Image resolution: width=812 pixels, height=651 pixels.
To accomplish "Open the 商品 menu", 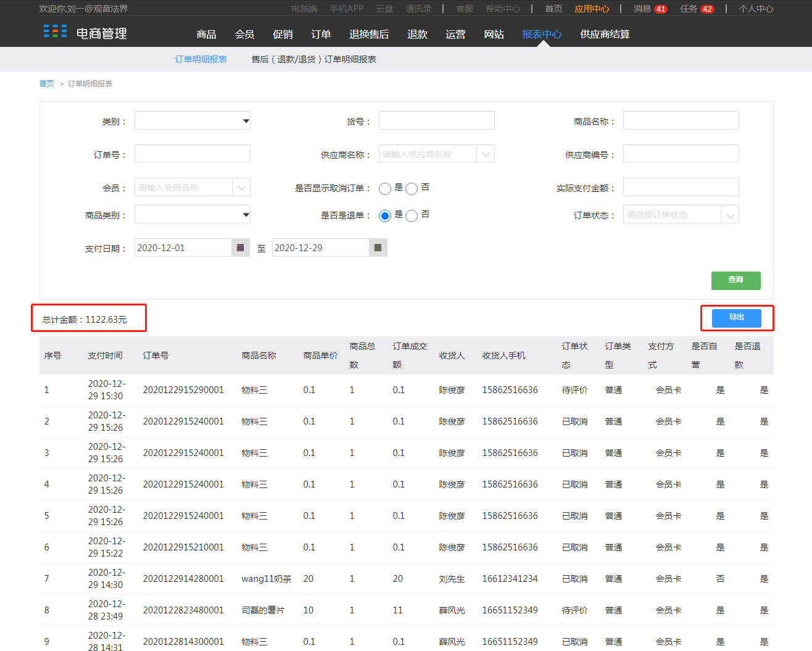I will (206, 34).
